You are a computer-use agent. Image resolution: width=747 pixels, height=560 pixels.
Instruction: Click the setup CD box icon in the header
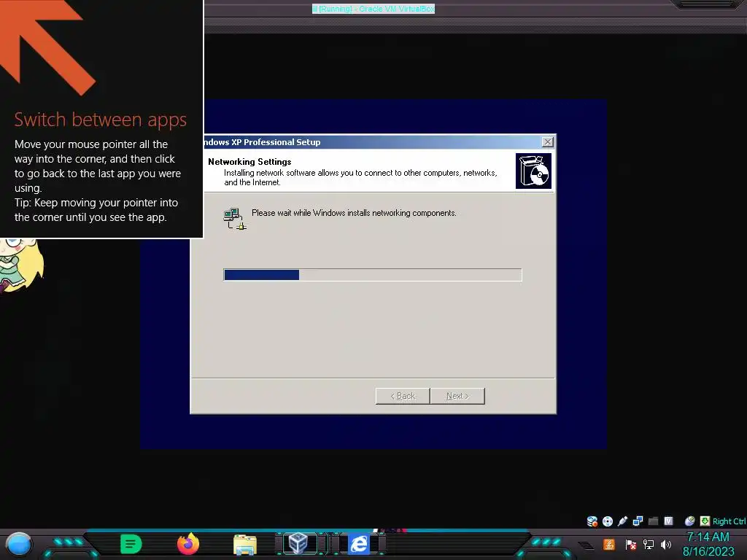pyautogui.click(x=533, y=171)
